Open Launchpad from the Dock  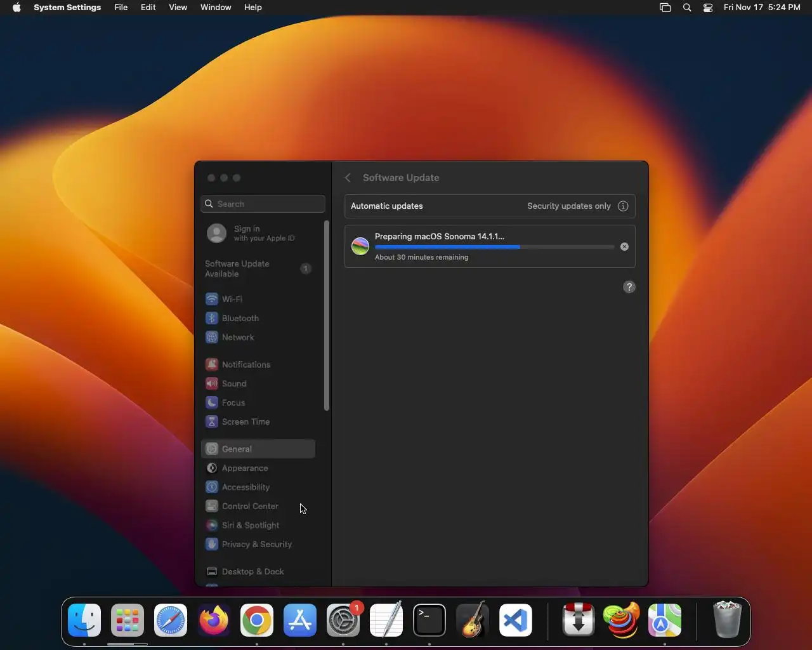tap(128, 620)
